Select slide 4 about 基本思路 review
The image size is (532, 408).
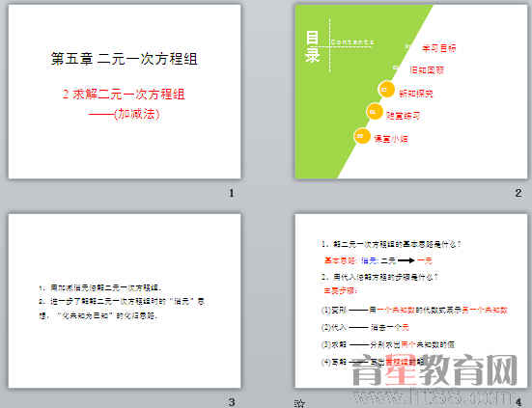(411, 301)
